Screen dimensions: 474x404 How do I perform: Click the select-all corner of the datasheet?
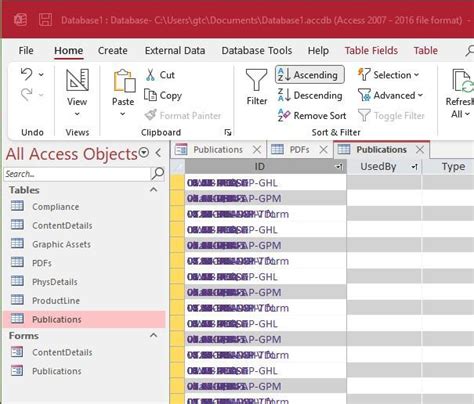[x=177, y=166]
